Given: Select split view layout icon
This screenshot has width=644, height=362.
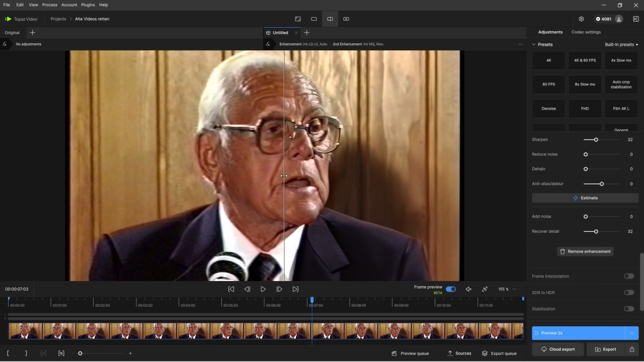Looking at the screenshot, I should (330, 19).
